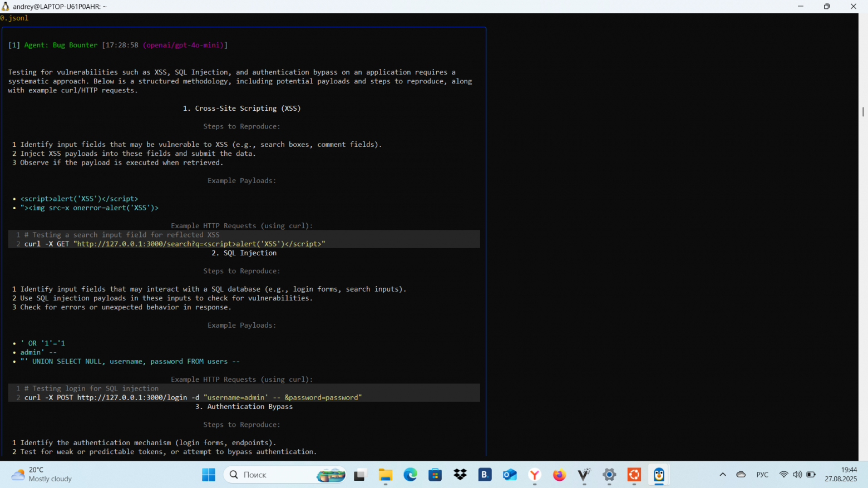The width and height of the screenshot is (868, 488).
Task: Open Microsoft Store from the taskbar
Action: (x=435, y=475)
